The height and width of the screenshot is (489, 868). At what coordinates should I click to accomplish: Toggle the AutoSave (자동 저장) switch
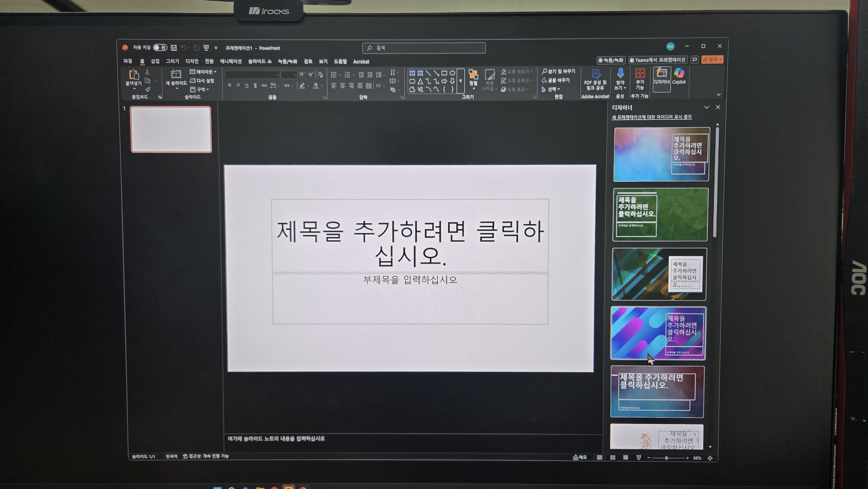[160, 48]
